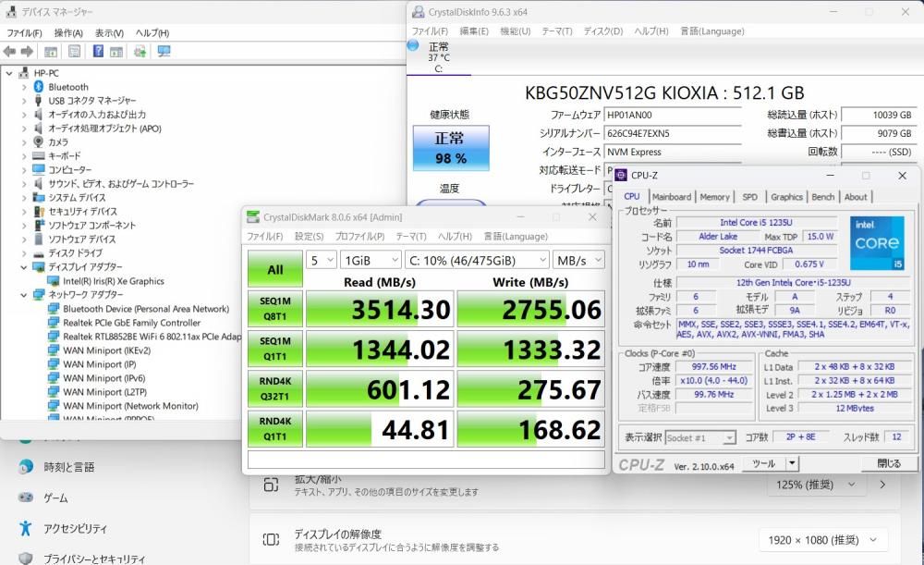Click the Back arrow in Device Manager toolbar
The image size is (924, 565).
click(x=9, y=52)
